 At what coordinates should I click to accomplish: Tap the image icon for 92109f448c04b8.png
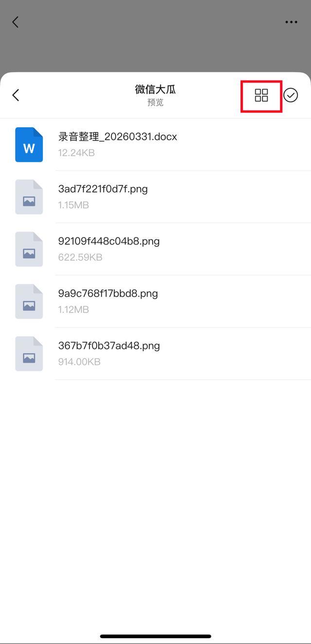coord(29,249)
